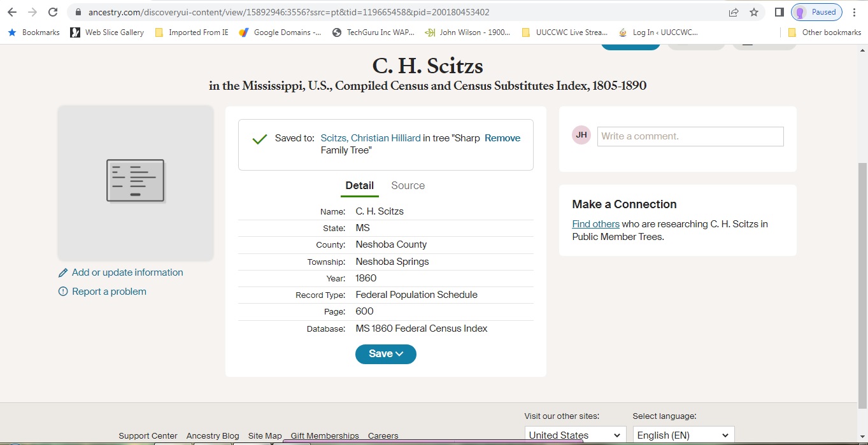
Task: View site security lock info
Action: [78, 12]
